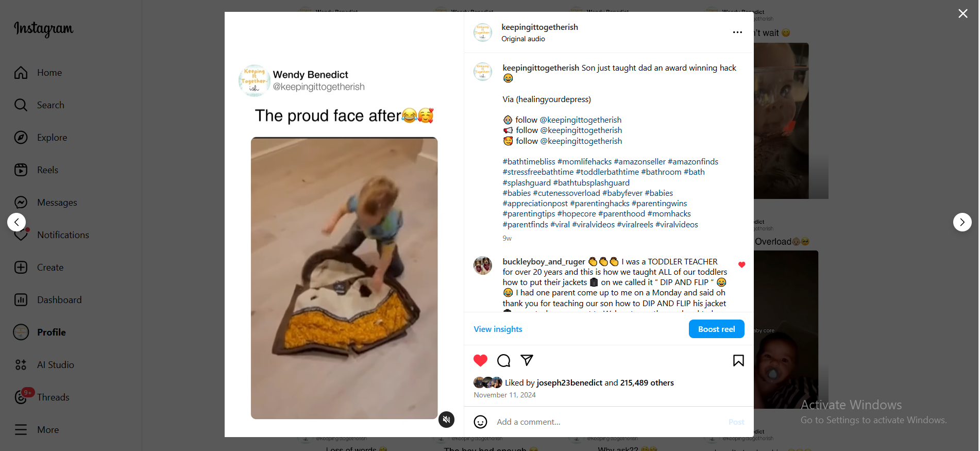Unmute the reel video audio
The height and width of the screenshot is (451, 980).
click(x=446, y=420)
